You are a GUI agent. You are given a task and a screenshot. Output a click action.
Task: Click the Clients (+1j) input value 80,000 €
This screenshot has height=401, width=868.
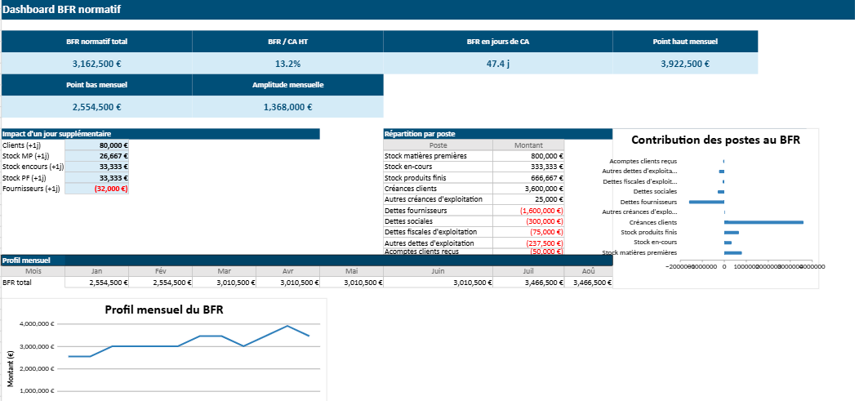(x=96, y=145)
